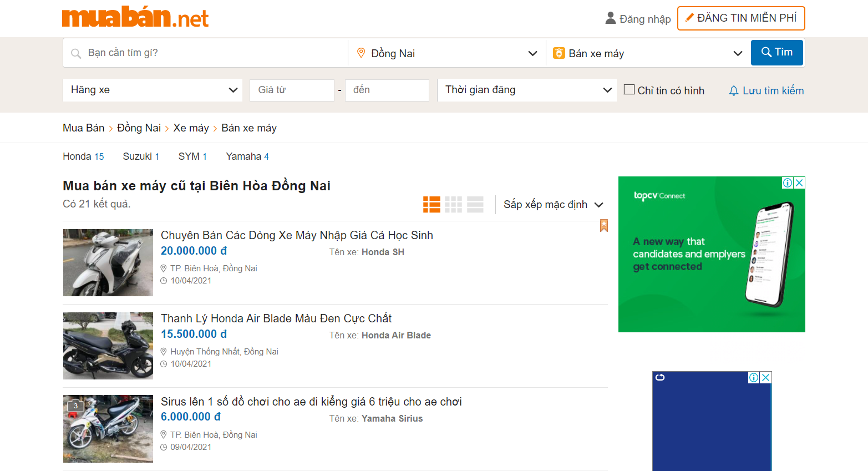Select the list view layout icon
The width and height of the screenshot is (868, 471).
tap(432, 204)
